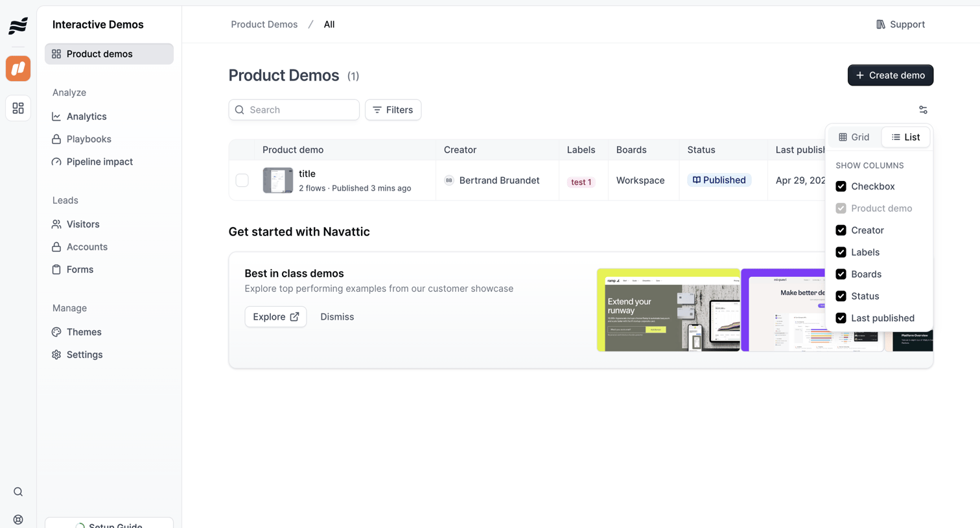The width and height of the screenshot is (980, 528).
Task: Click the Workspace board cell
Action: click(640, 180)
